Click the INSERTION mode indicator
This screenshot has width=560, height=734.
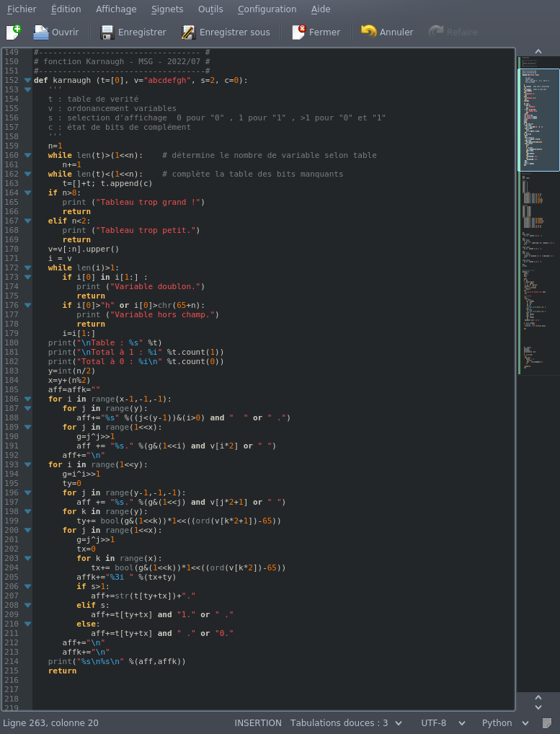(258, 722)
